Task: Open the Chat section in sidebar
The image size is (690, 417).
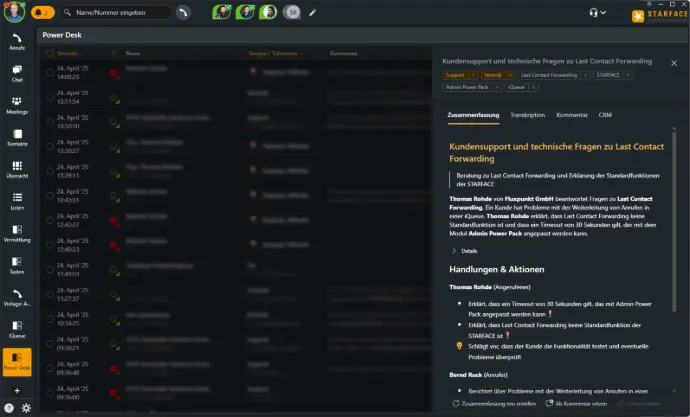Action: (17, 74)
